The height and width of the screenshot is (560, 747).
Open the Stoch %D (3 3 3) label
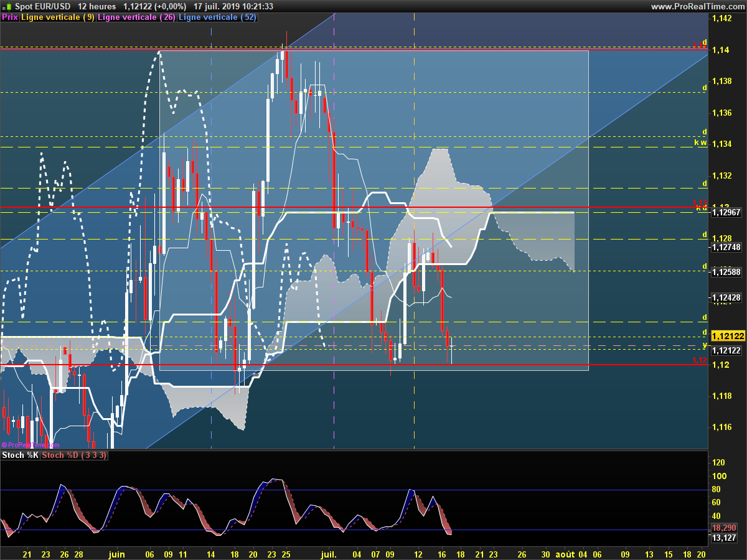click(x=75, y=455)
